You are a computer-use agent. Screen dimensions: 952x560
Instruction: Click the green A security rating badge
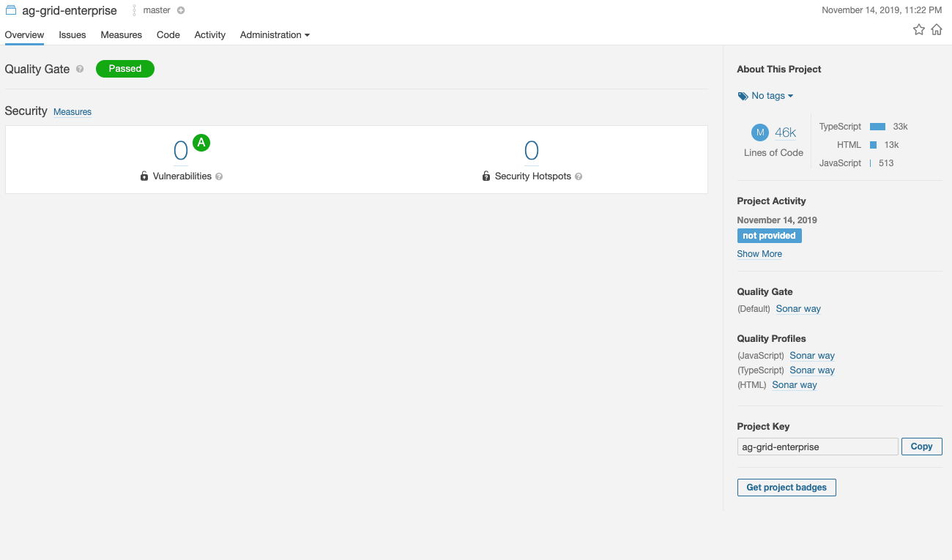pos(201,143)
